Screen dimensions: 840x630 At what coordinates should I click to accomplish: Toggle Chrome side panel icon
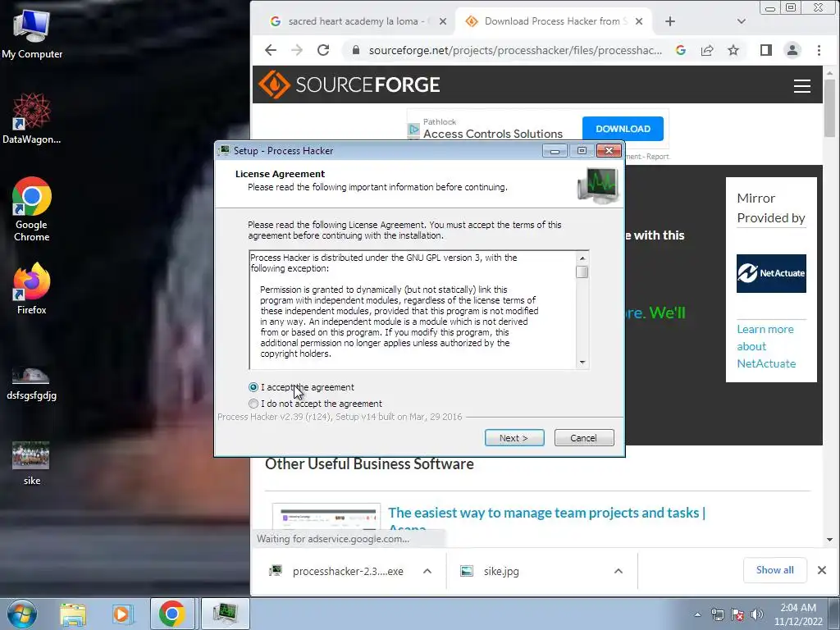[766, 50]
